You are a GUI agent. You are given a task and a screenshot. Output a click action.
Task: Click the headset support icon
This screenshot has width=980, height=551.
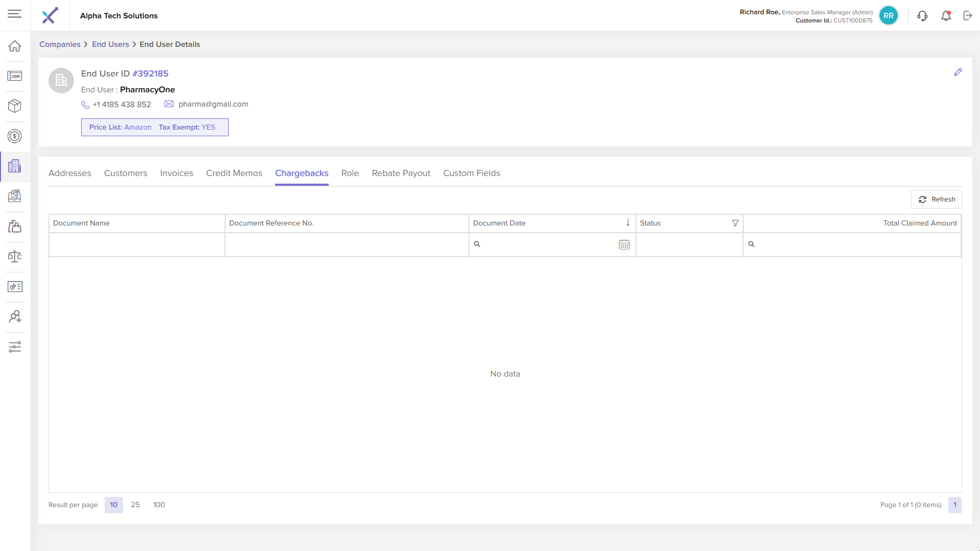pos(922,16)
